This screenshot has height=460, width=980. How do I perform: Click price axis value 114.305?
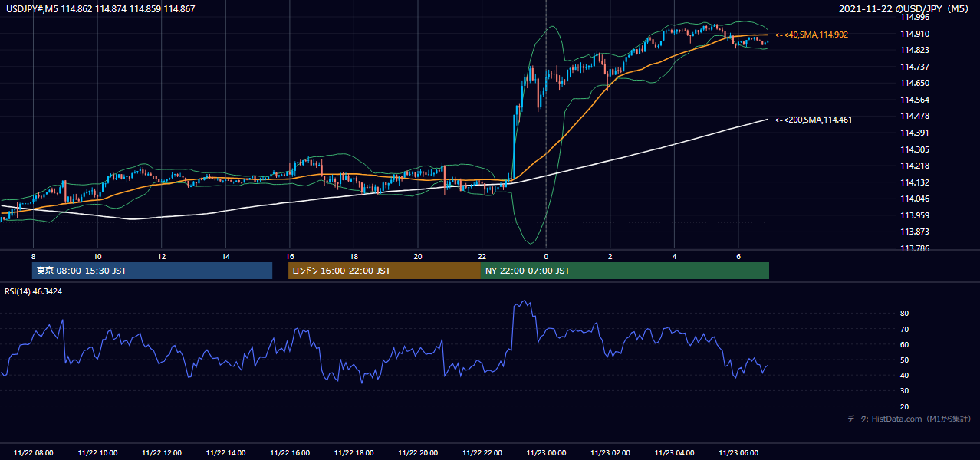915,149
